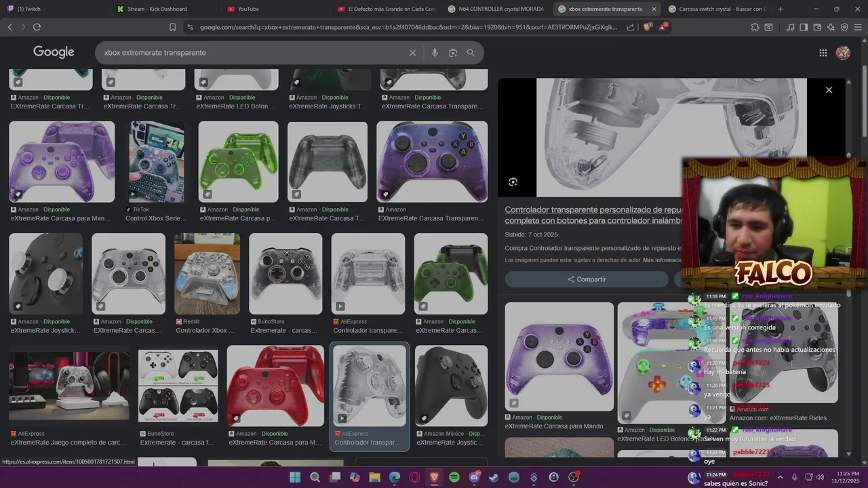Open the Brave VPN shield icon

click(x=844, y=27)
